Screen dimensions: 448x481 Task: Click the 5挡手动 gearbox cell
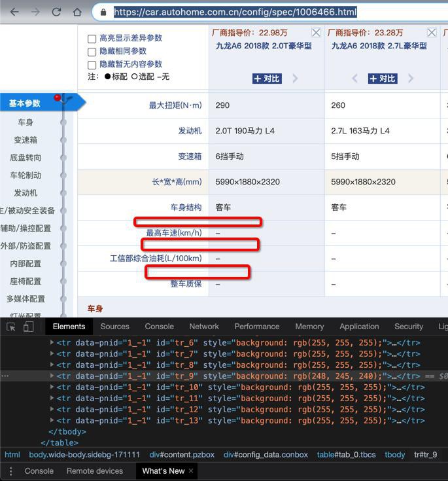[x=345, y=156]
